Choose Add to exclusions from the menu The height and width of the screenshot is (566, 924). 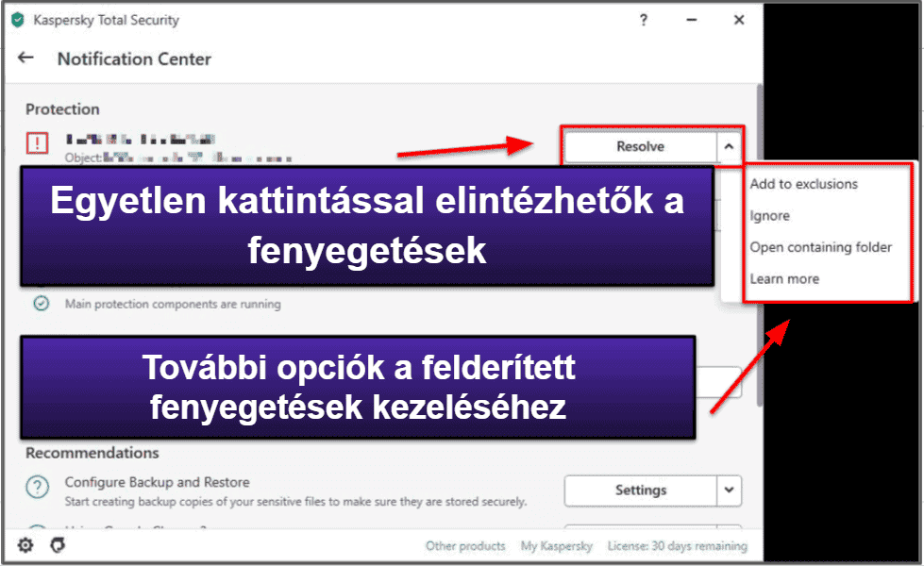803,184
